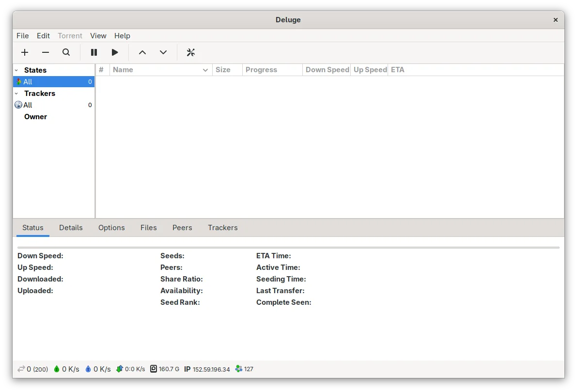
Task: Click the 0 (200) connections value
Action: click(x=37, y=369)
